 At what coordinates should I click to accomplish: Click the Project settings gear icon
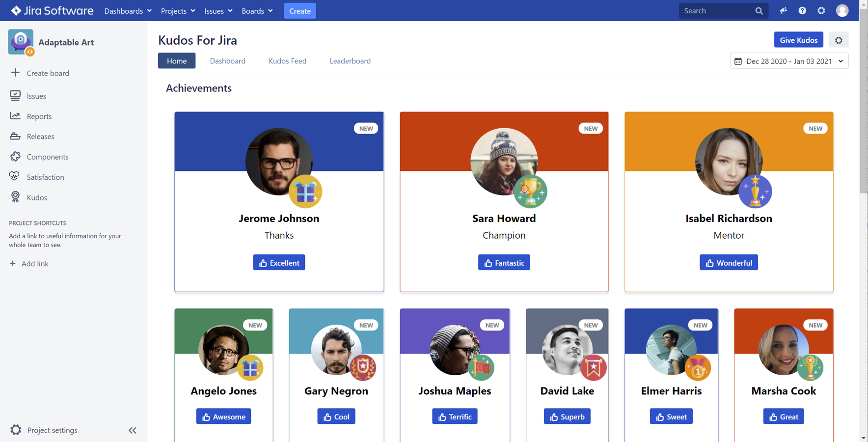point(16,430)
